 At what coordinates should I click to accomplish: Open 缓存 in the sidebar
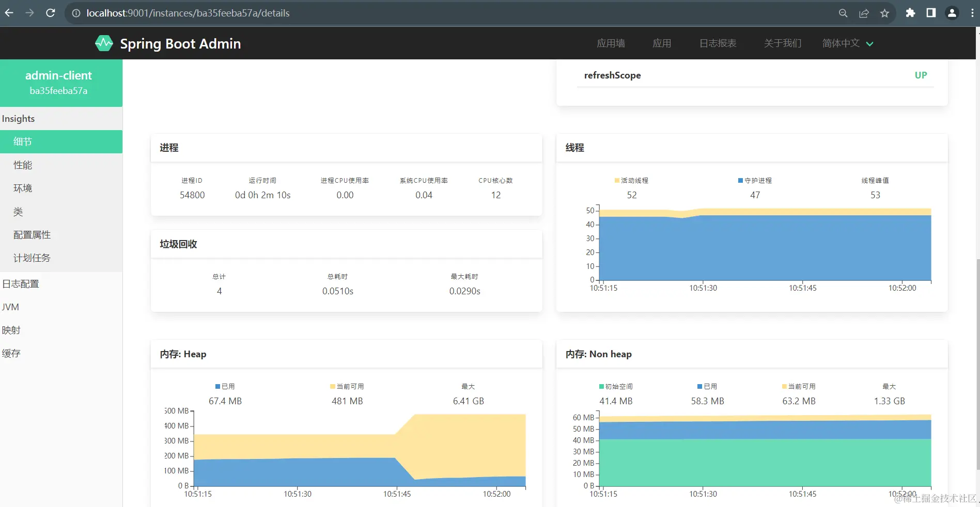tap(61, 354)
